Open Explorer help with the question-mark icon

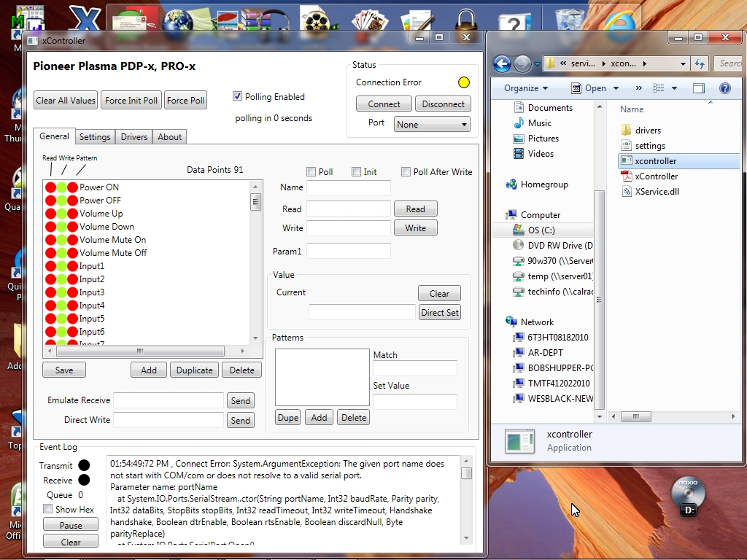(x=724, y=88)
